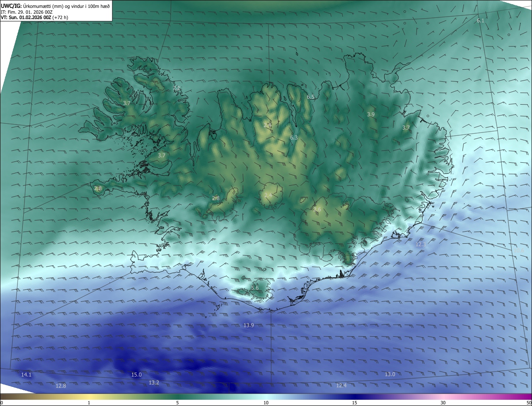Click the title text 'Úrkomumætti (mm) og vindur í 100m hæð'
The width and height of the screenshot is (532, 406).
66,6
